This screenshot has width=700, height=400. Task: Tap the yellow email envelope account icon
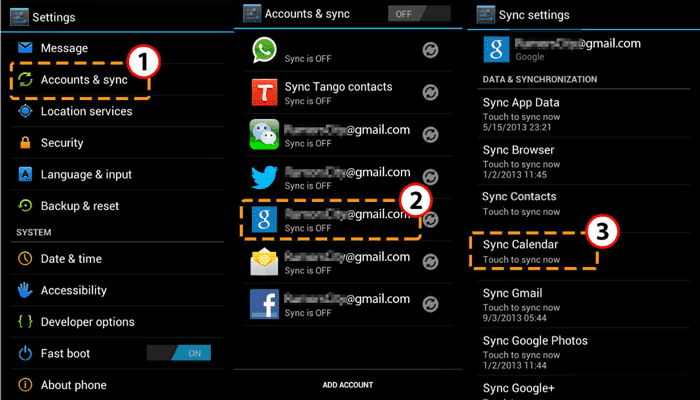pos(264,262)
